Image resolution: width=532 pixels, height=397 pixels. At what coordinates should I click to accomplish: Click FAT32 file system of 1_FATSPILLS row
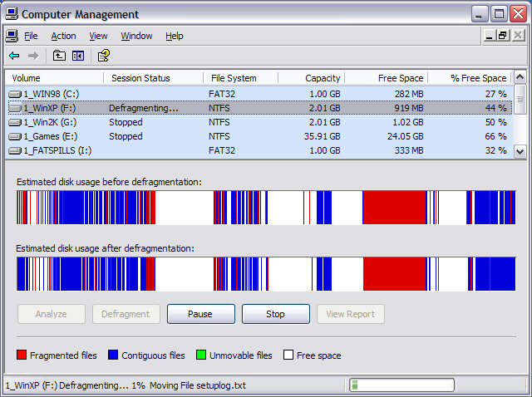(222, 150)
